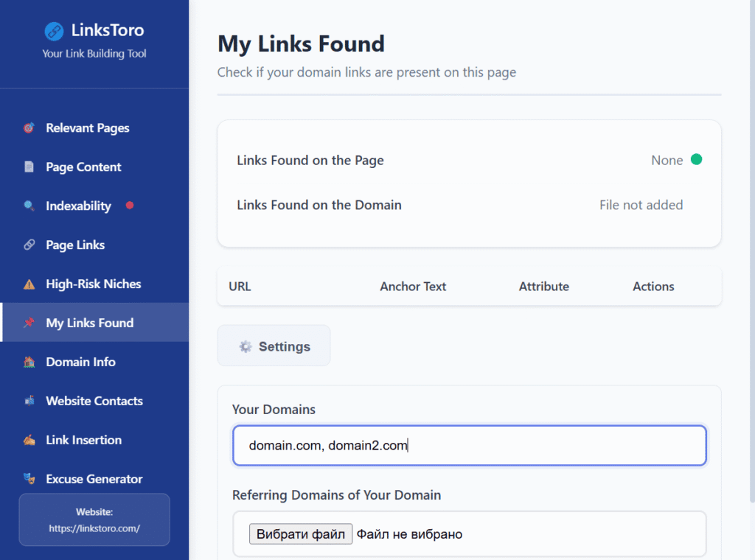
Task: Click the green status dot next to None
Action: coord(696,160)
